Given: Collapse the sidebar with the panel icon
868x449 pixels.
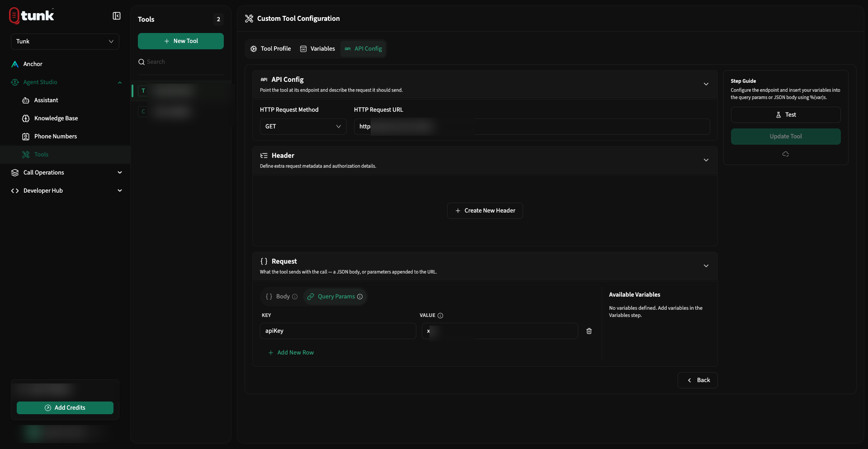Looking at the screenshot, I should [x=117, y=16].
